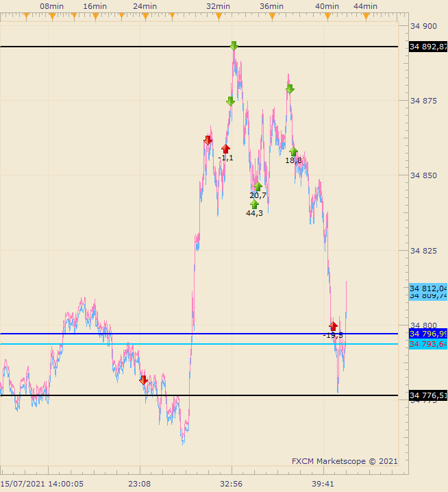Click the green down arrow above the 18,8 marker
This screenshot has width=448, height=492.
click(x=290, y=89)
